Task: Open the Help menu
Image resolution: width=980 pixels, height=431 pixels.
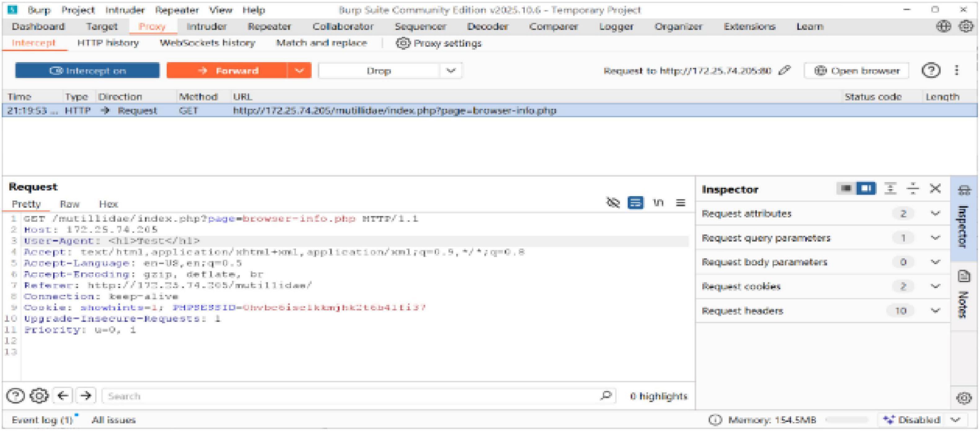Action: click(x=254, y=10)
